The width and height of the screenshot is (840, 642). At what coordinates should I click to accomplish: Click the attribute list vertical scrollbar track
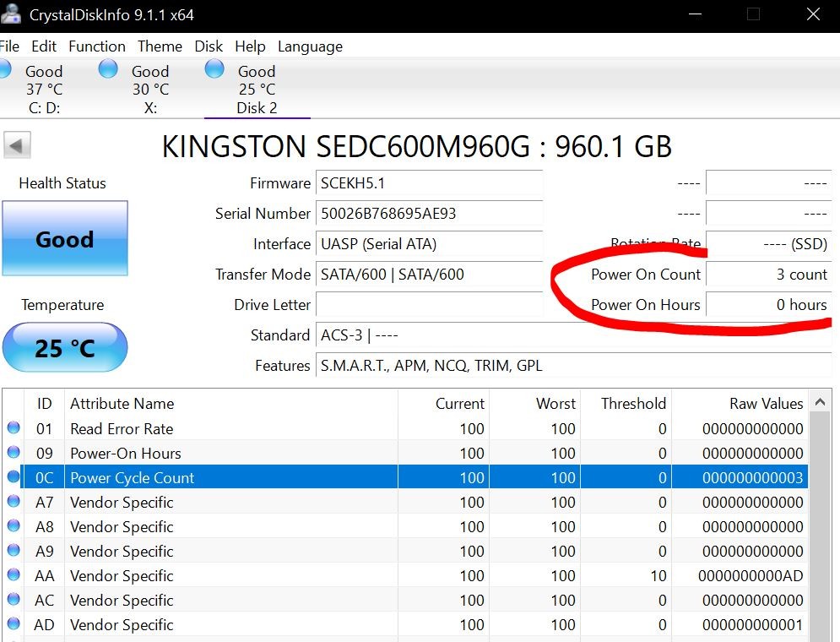click(820, 528)
